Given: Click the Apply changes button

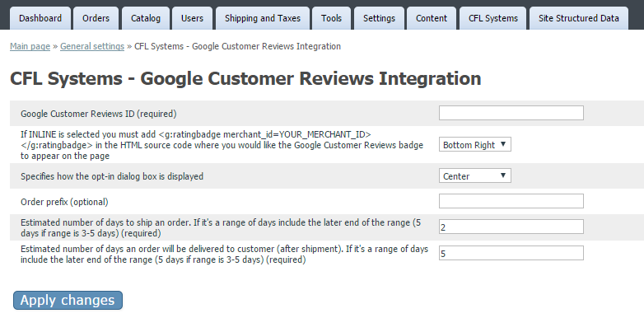Looking at the screenshot, I should click(68, 300).
